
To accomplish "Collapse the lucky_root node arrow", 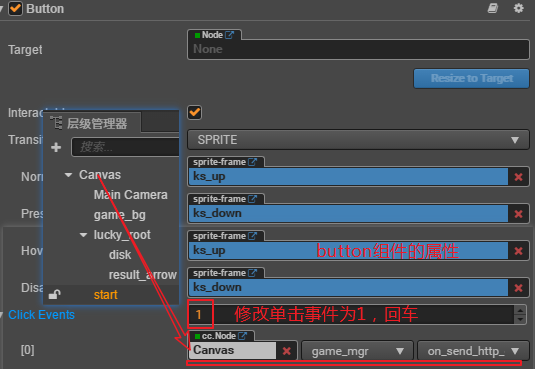I will pyautogui.click(x=83, y=235).
